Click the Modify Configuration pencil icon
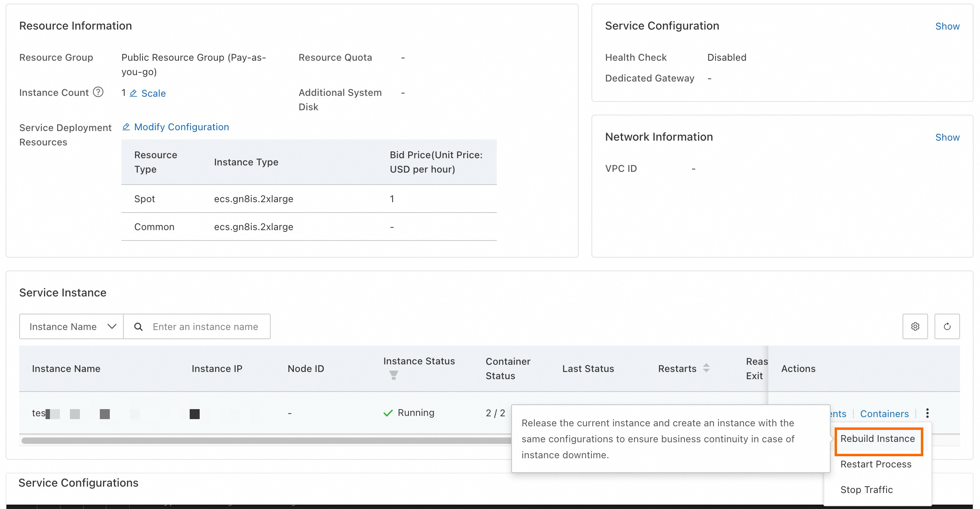Image resolution: width=980 pixels, height=509 pixels. [126, 127]
